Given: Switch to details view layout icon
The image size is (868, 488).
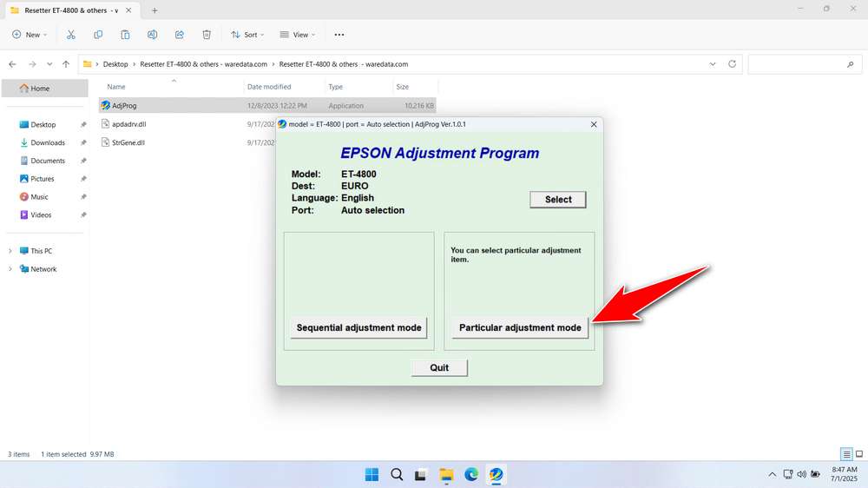Looking at the screenshot, I should pyautogui.click(x=846, y=454).
